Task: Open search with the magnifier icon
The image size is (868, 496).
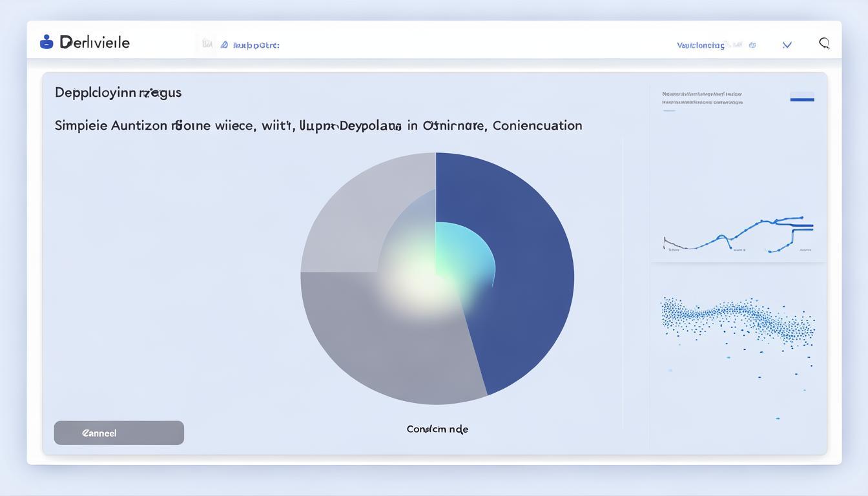Action: [824, 43]
